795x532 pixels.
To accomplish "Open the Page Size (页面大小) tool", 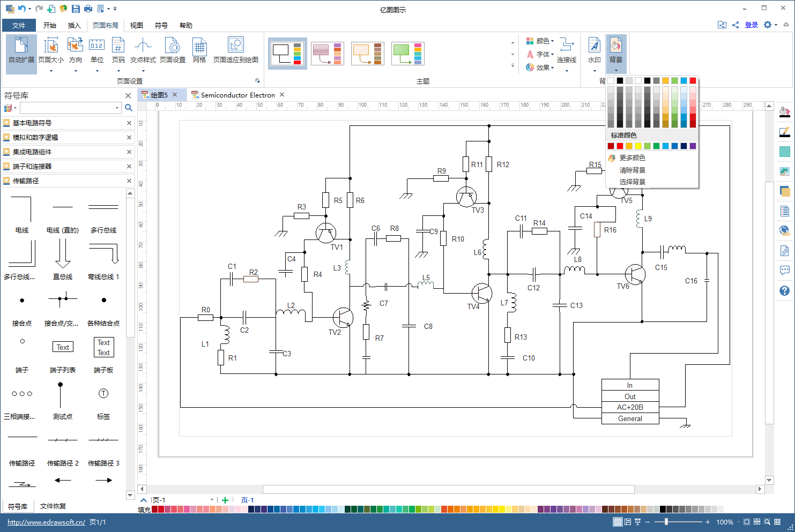I will (x=51, y=53).
